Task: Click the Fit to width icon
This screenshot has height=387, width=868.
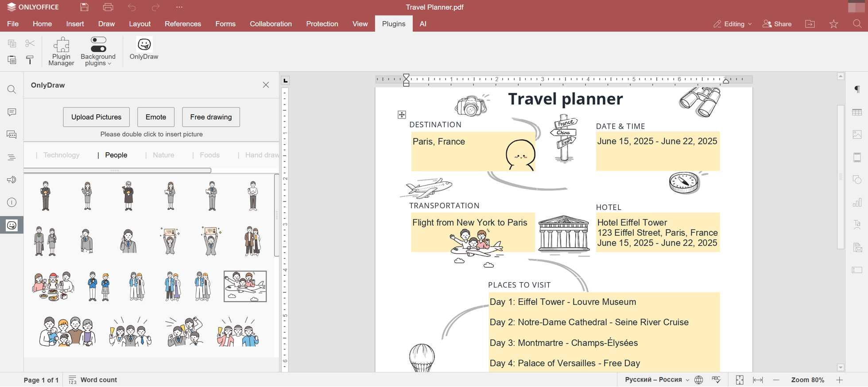Action: click(x=758, y=380)
